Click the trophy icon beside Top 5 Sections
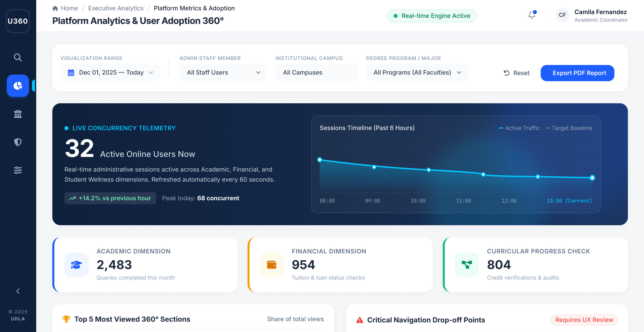Viewport: 644px width, 332px height. click(x=66, y=319)
